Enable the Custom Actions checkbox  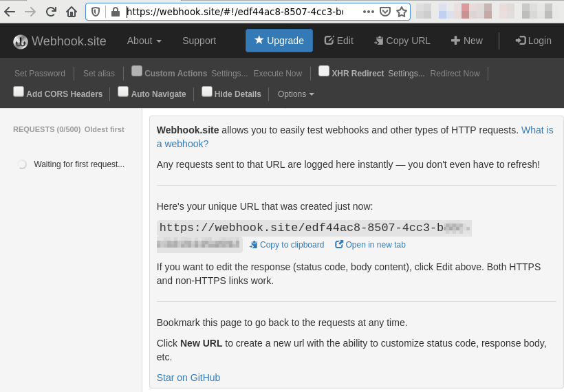coord(137,71)
